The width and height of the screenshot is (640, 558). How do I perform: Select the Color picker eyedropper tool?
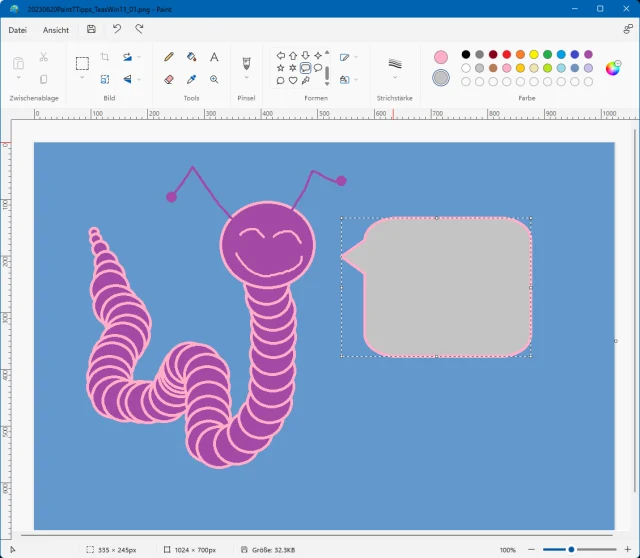[191, 79]
